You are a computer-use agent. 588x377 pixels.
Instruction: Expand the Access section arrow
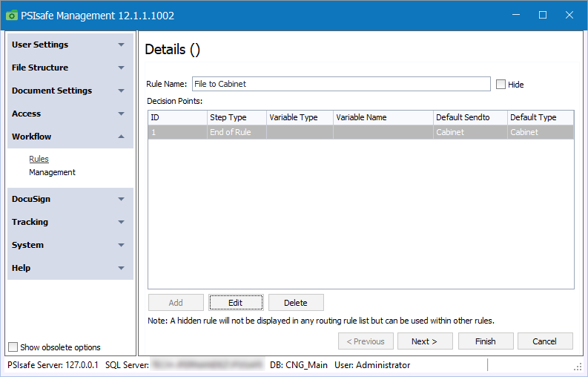121,114
